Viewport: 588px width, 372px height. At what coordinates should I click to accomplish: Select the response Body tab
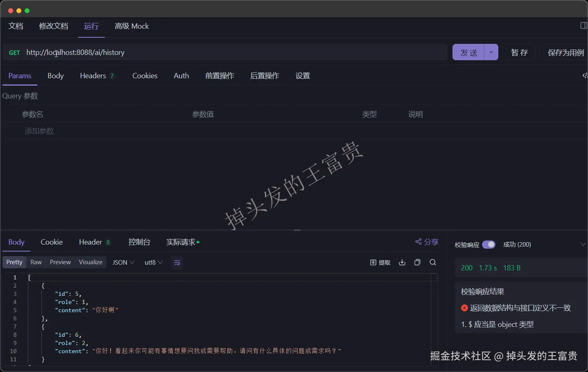pos(16,242)
